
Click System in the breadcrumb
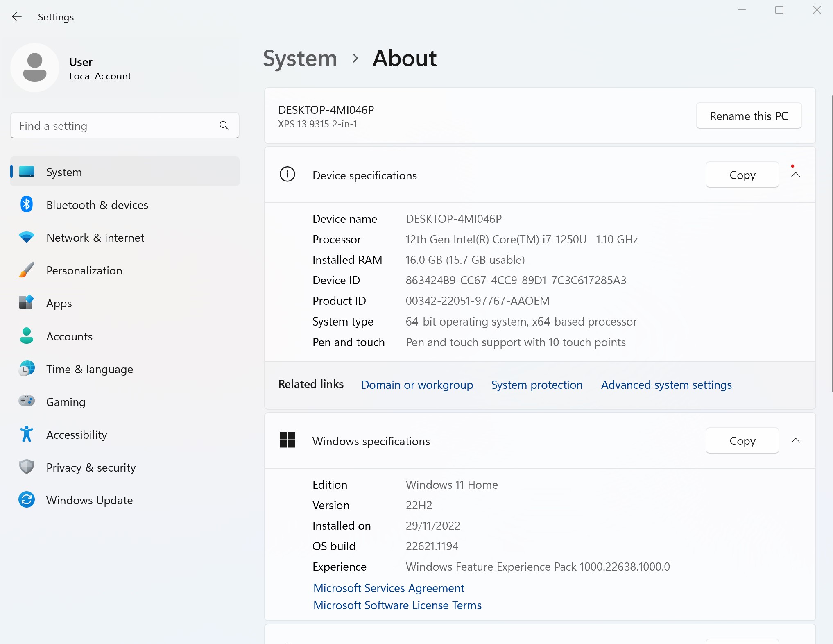[x=300, y=59]
